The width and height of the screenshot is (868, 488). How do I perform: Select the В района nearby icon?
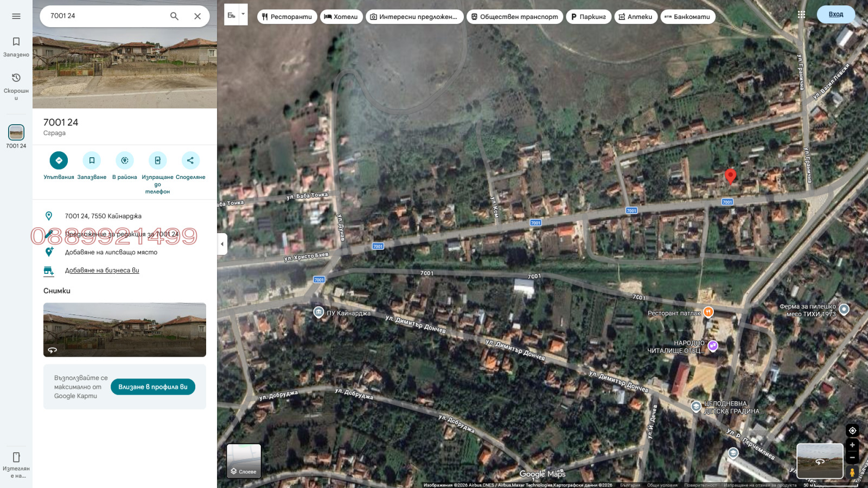coord(124,160)
